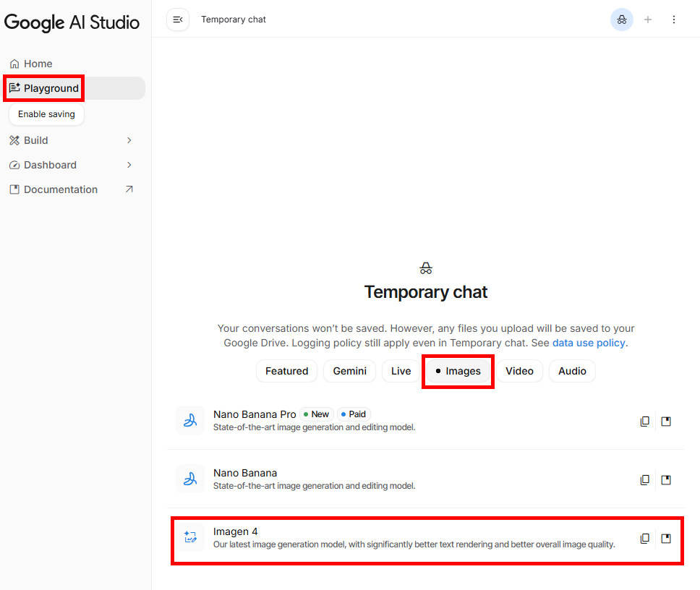Viewport: 700px width, 590px height.
Task: Click the Imagen 4 description text
Action: pos(414,544)
